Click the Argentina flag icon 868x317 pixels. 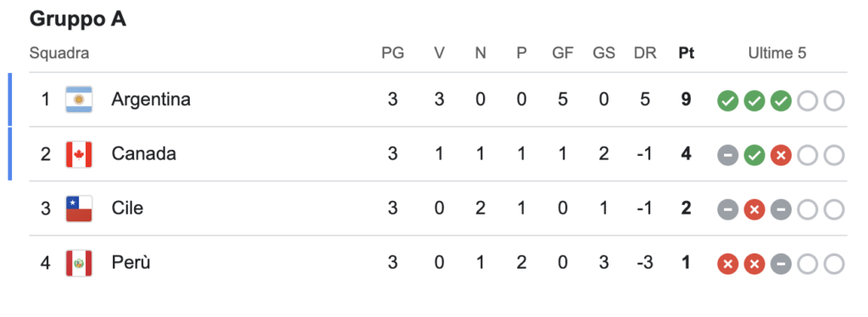coord(79,99)
